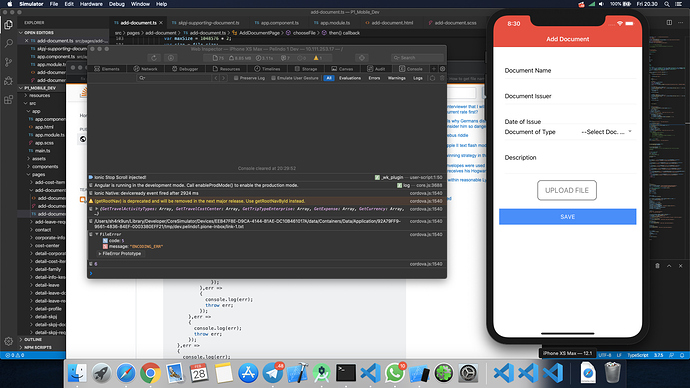The width and height of the screenshot is (690, 388).
Task: Click the element selection crosshair in Web Inspector
Action: click(x=362, y=58)
